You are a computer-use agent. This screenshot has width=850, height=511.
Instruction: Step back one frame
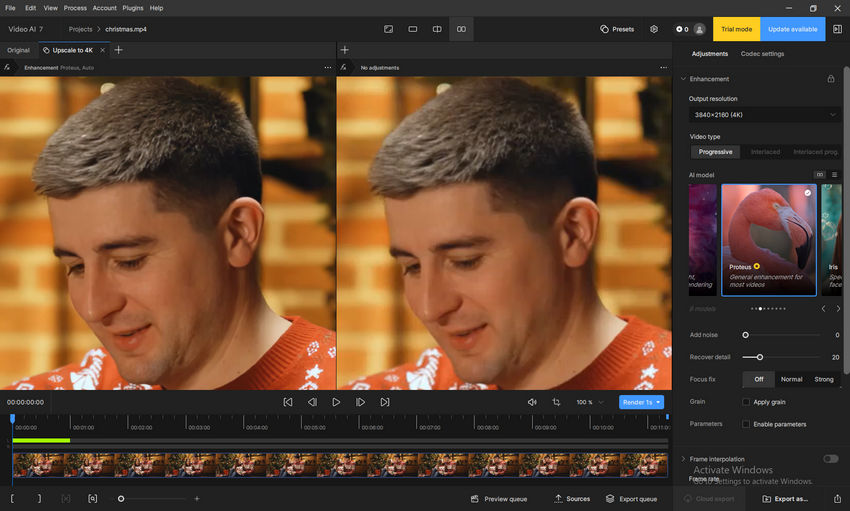tap(312, 402)
